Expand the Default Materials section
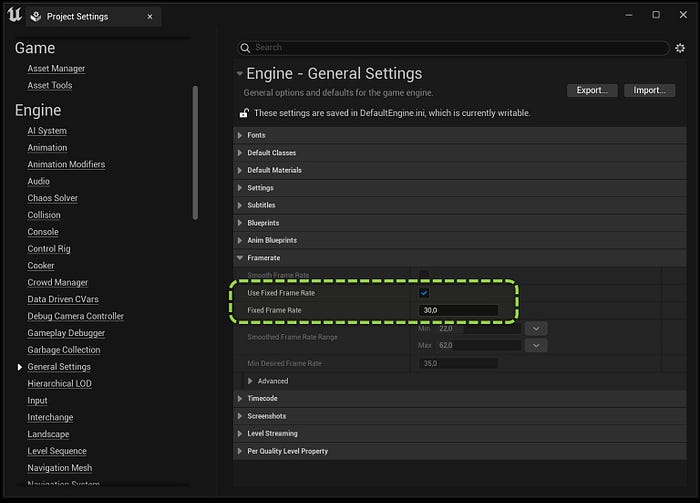The width and height of the screenshot is (700, 503). pyautogui.click(x=240, y=170)
